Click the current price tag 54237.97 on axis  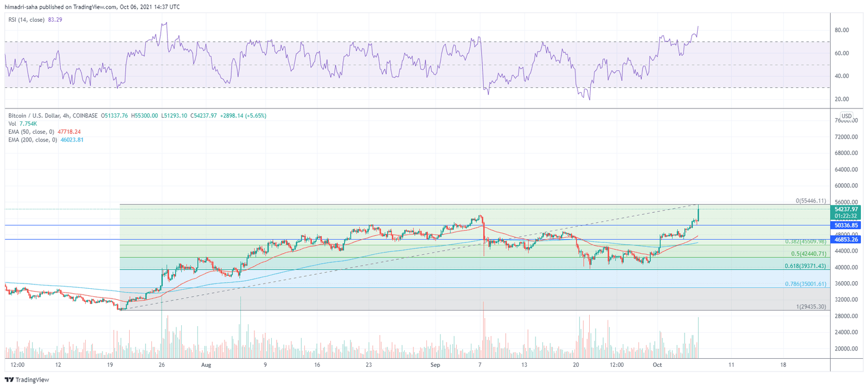tap(846, 209)
